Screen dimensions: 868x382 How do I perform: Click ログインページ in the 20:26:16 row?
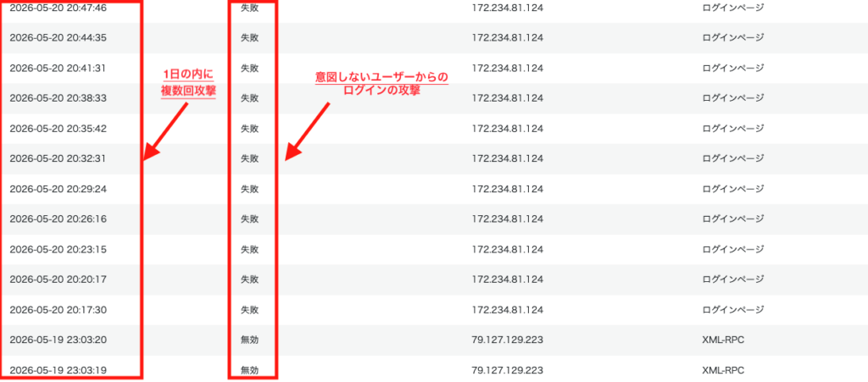[x=733, y=219]
